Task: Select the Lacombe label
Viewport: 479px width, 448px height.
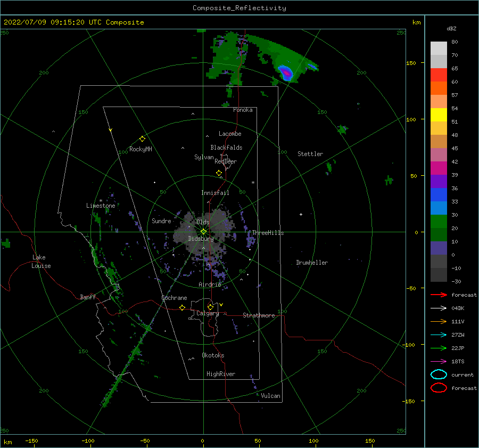Action: click(230, 134)
